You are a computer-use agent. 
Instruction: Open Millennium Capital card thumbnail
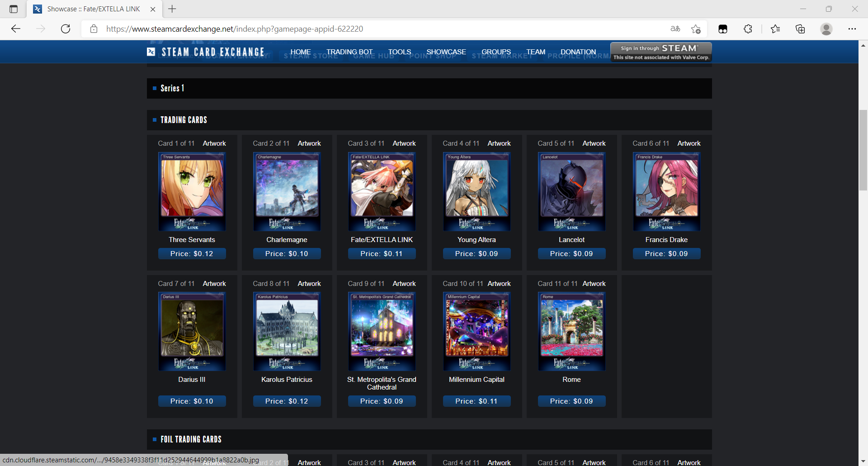(x=477, y=332)
